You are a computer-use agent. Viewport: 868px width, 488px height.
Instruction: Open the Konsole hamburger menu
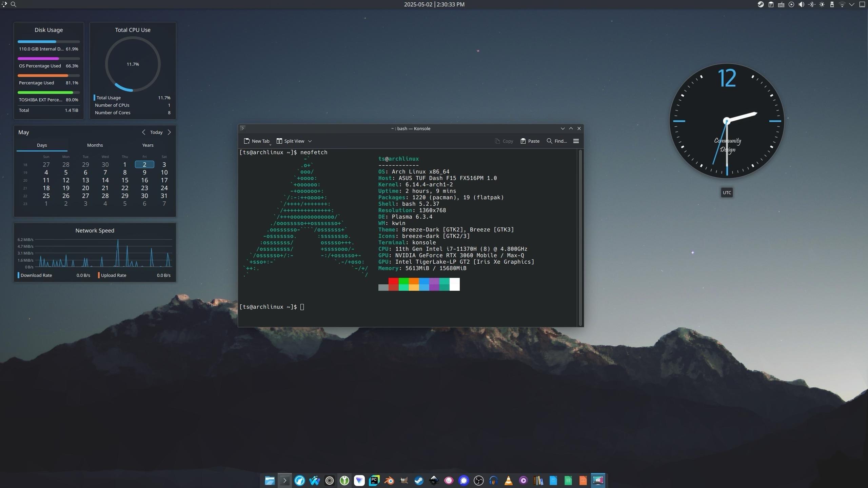click(x=576, y=141)
